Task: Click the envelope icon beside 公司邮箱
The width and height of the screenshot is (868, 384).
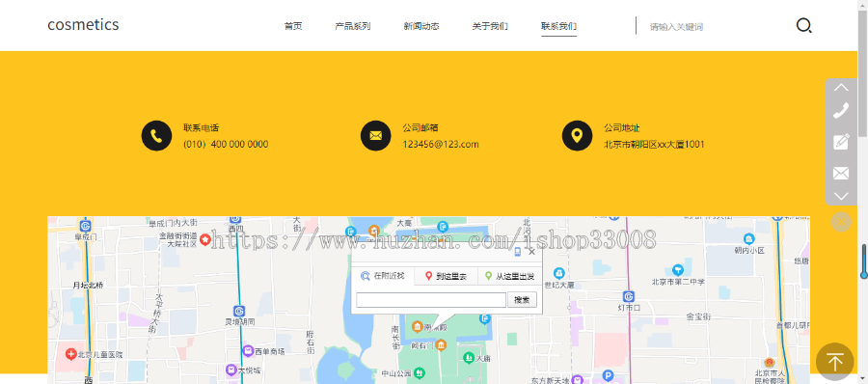Action: pos(376,135)
